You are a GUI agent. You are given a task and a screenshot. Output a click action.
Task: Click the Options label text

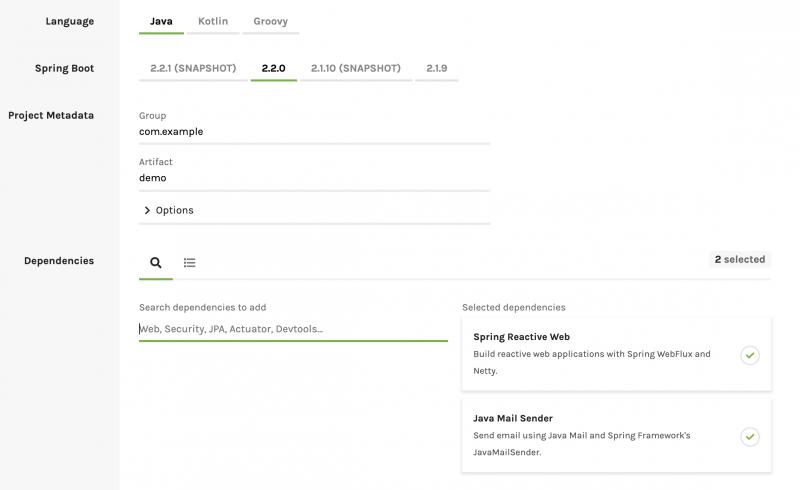click(174, 210)
